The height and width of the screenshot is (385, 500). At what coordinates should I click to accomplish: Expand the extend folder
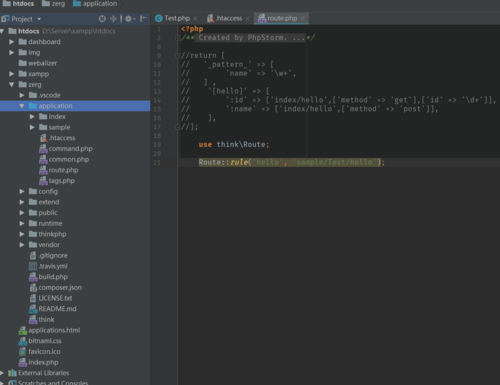pos(22,202)
